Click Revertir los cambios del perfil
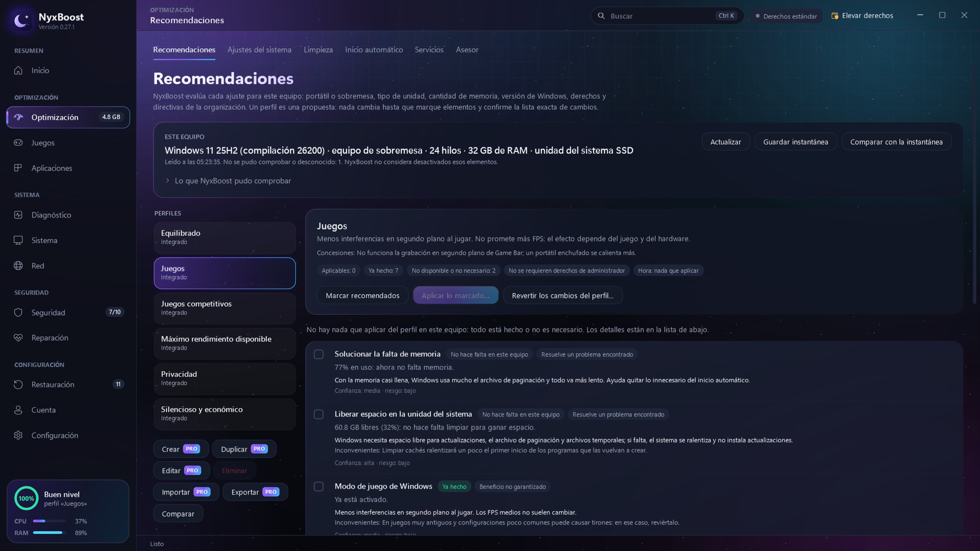Screen dimensions: 980x551 tap(563, 295)
